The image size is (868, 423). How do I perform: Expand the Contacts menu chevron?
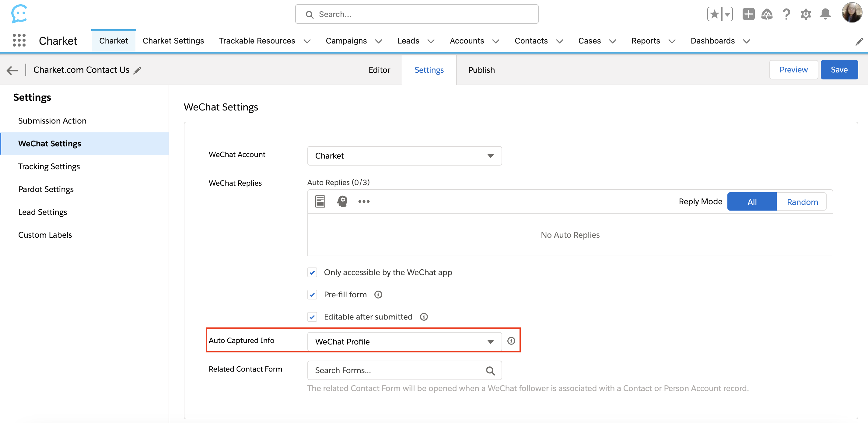559,41
